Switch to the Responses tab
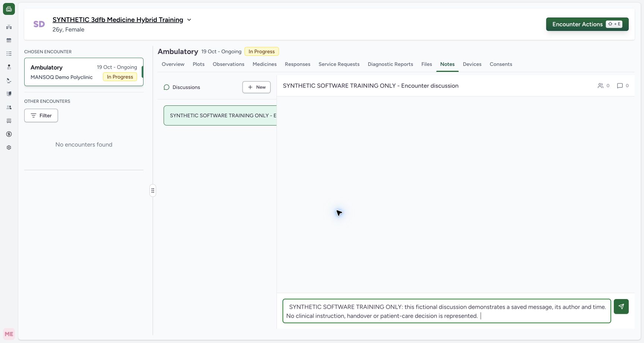This screenshot has width=644, height=343. pyautogui.click(x=297, y=64)
